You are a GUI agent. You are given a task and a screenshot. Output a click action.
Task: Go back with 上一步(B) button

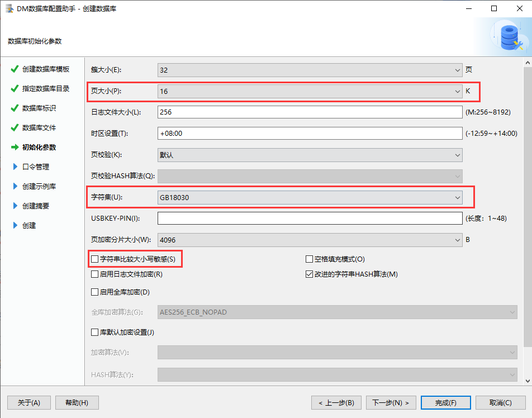(336, 403)
